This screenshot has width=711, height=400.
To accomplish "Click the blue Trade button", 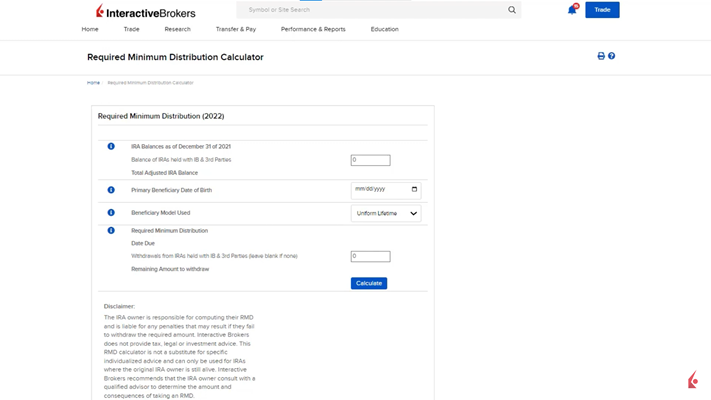I will (x=602, y=10).
